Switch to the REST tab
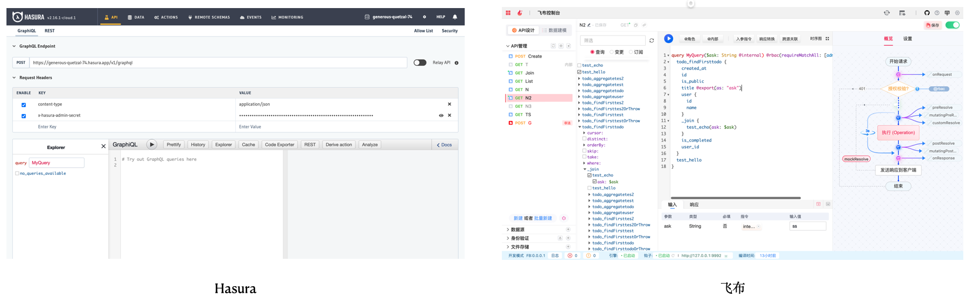The width and height of the screenshot is (980, 304). click(x=50, y=31)
